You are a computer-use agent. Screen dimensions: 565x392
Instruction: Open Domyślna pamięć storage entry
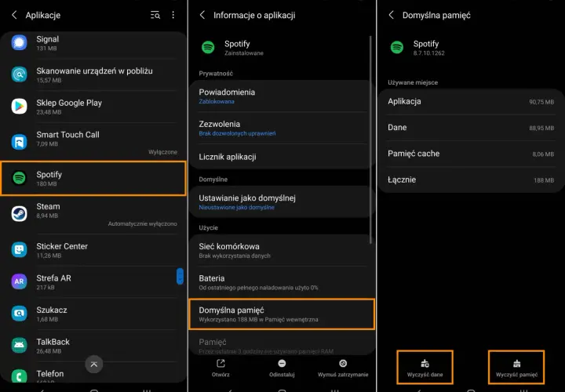[282, 314]
